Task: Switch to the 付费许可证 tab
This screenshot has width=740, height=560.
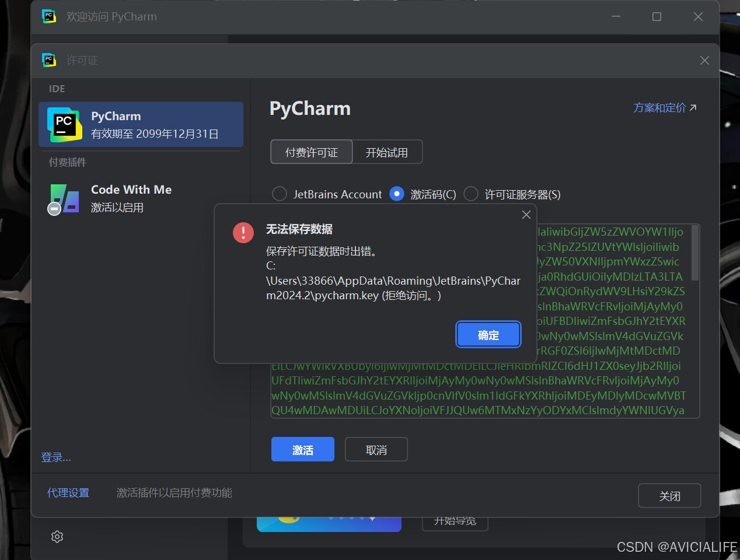Action: 312,152
